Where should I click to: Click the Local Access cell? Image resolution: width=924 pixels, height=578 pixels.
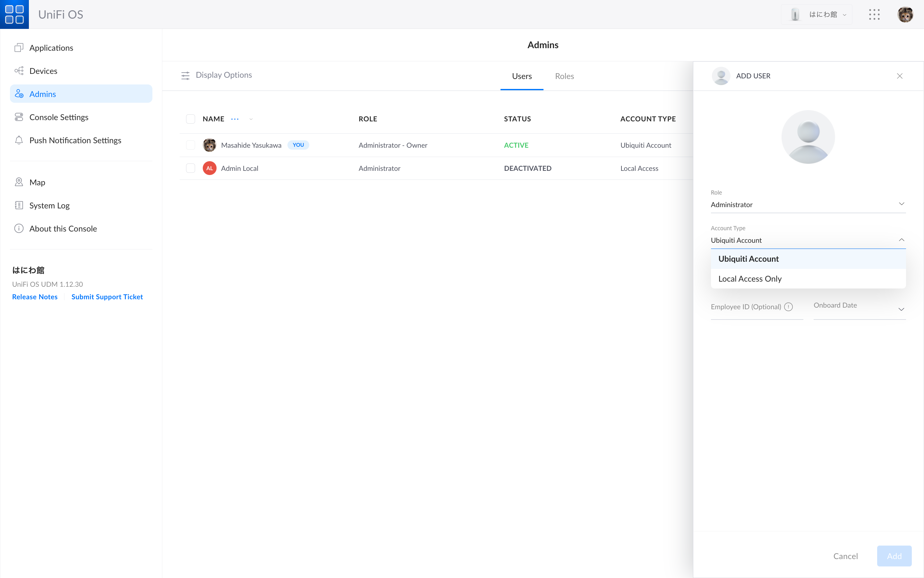[639, 168]
